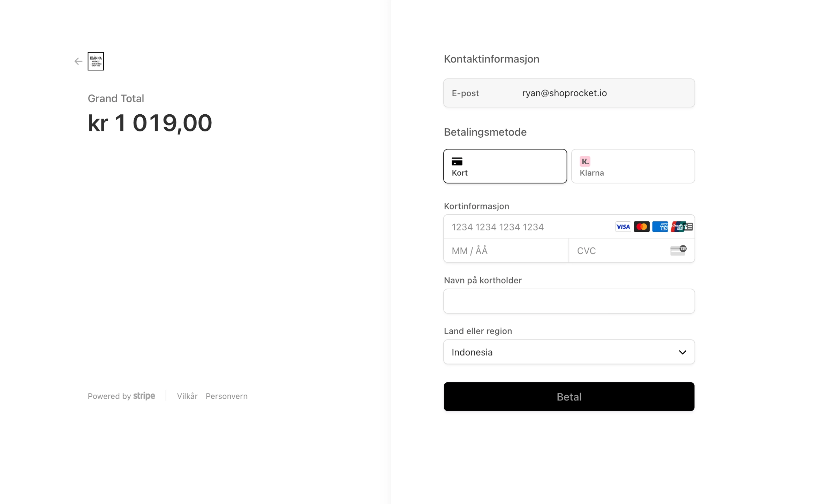837x504 pixels.
Task: Click the American Express icon
Action: [x=659, y=227]
